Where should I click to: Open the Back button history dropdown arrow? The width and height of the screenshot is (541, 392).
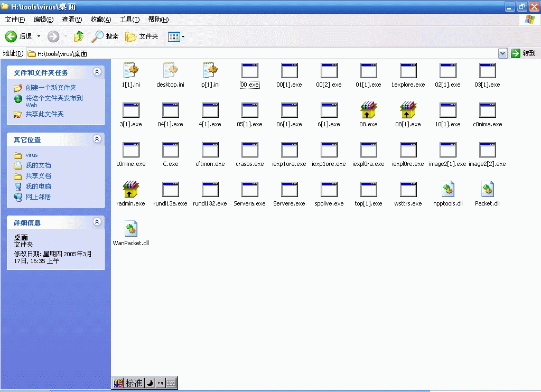(x=39, y=36)
